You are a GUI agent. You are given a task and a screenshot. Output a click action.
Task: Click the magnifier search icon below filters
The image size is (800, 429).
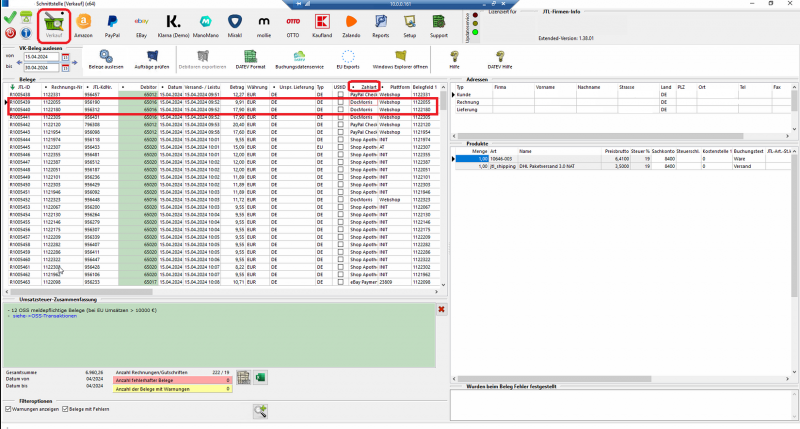pyautogui.click(x=259, y=410)
